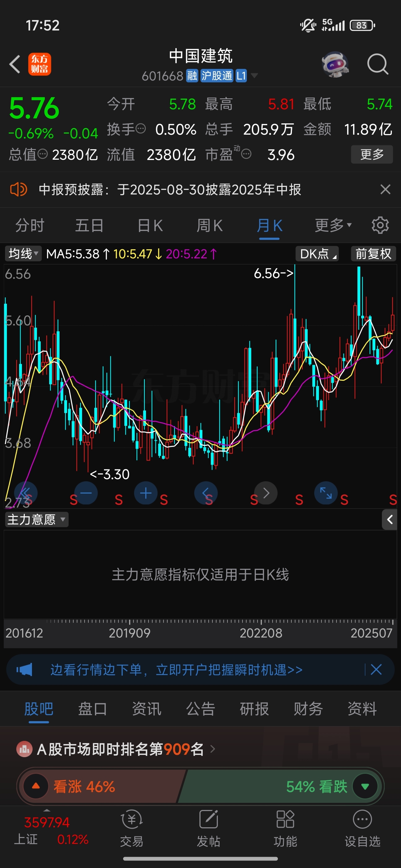Image resolution: width=401 pixels, height=868 pixels.
Task: Open 功能 functions grid
Action: (x=285, y=829)
